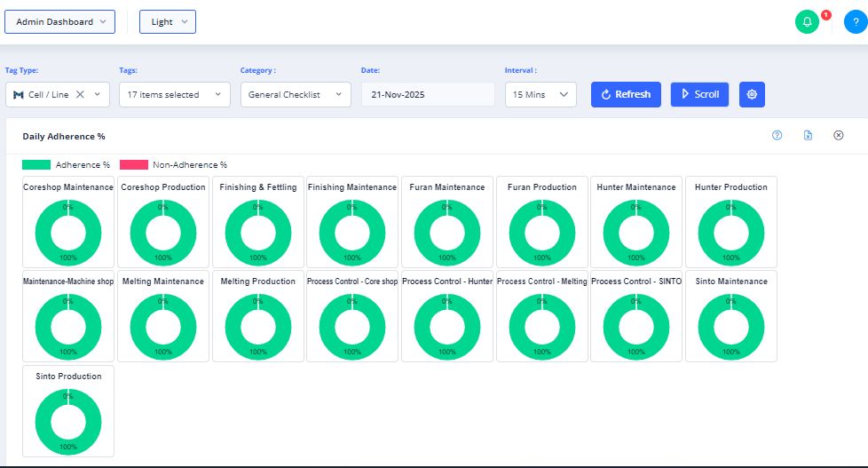This screenshot has width=868, height=468.
Task: Open the Tags 17 items selected dropdown
Action: coord(174,94)
